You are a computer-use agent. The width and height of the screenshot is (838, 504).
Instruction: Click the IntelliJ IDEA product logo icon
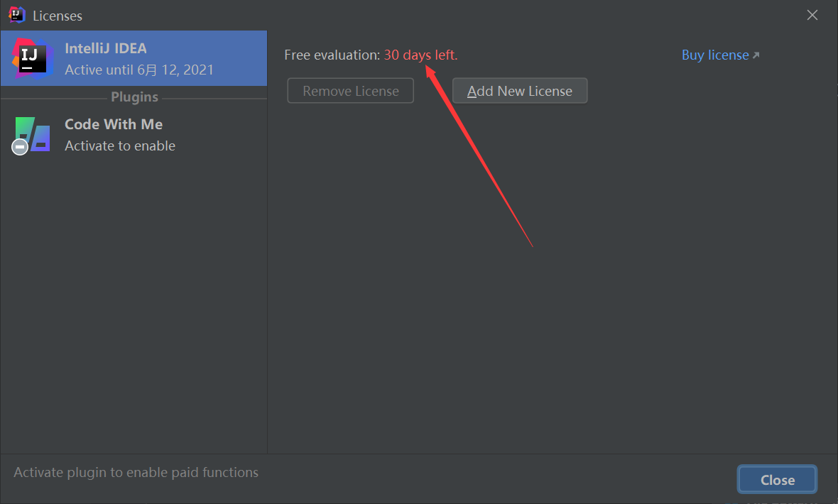click(x=33, y=59)
